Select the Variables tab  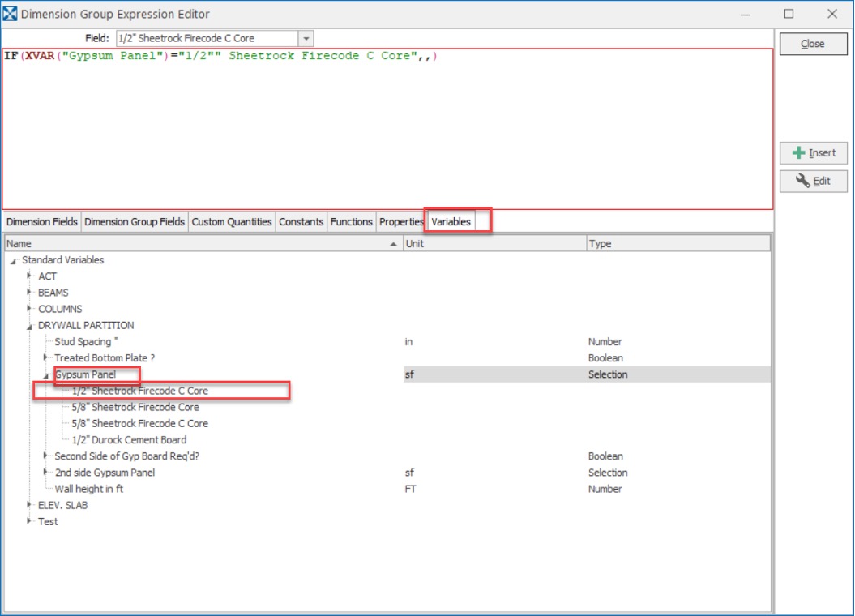point(451,222)
